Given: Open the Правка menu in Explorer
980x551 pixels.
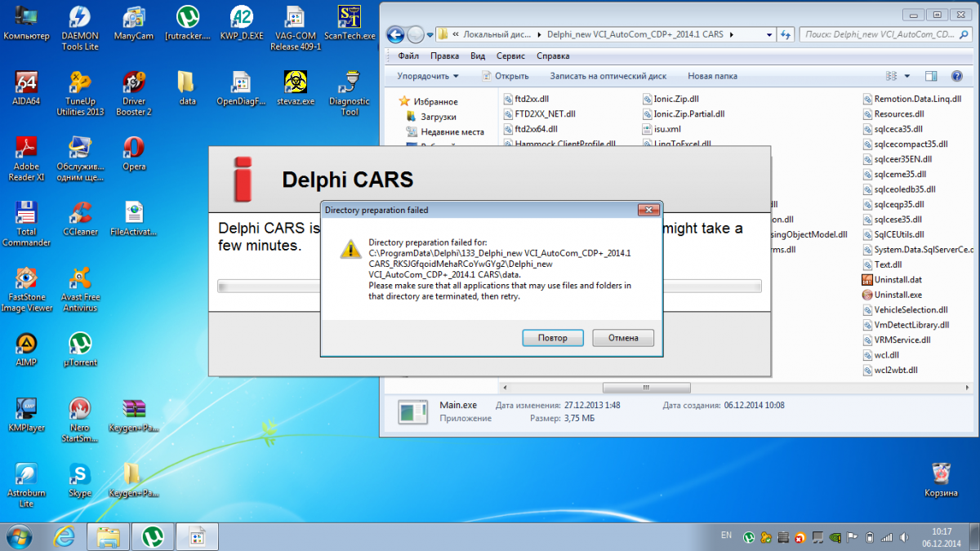Looking at the screenshot, I should 444,56.
